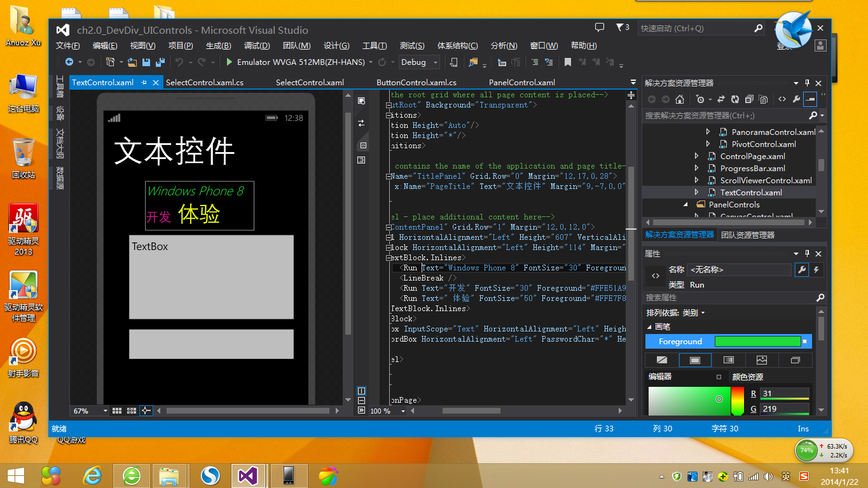Switch to SelectControl.xaml.cs tab
868x488 pixels.
click(205, 83)
